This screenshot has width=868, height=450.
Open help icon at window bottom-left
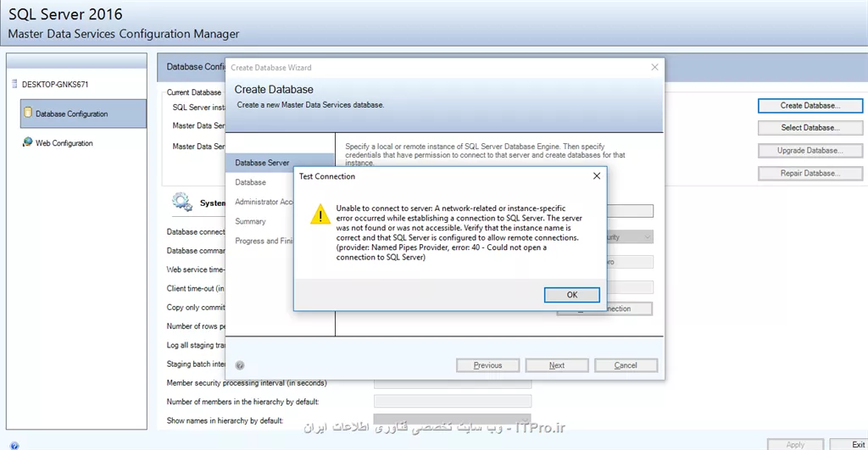pyautogui.click(x=14, y=446)
